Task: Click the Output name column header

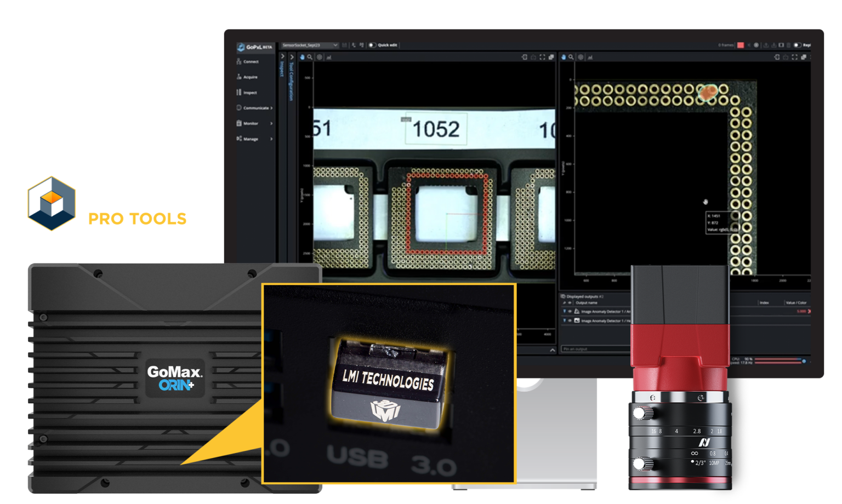Action: [587, 303]
